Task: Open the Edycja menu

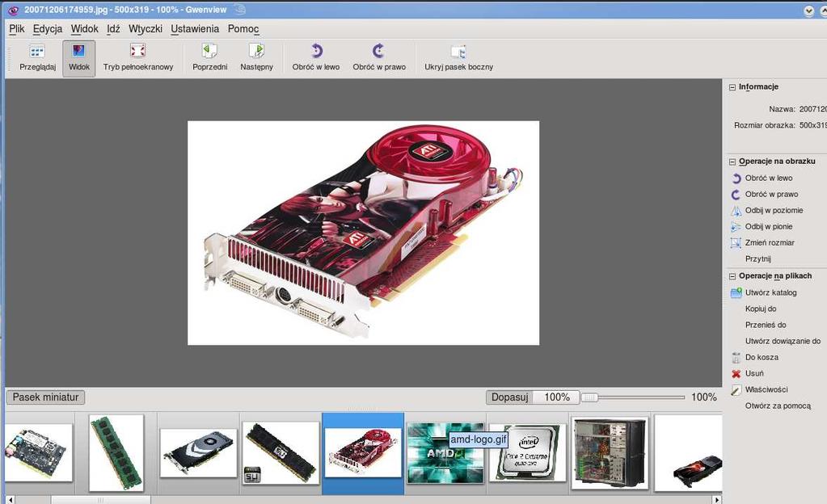Action: (x=48, y=28)
